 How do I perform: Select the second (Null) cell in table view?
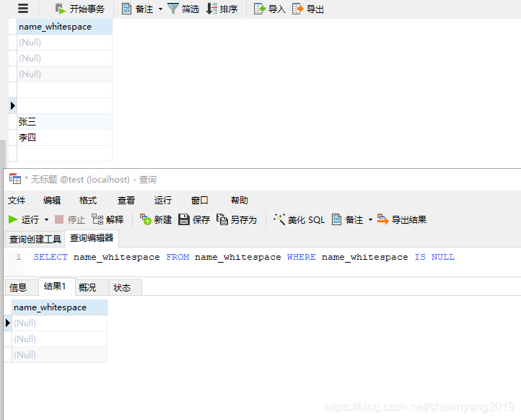click(x=64, y=58)
